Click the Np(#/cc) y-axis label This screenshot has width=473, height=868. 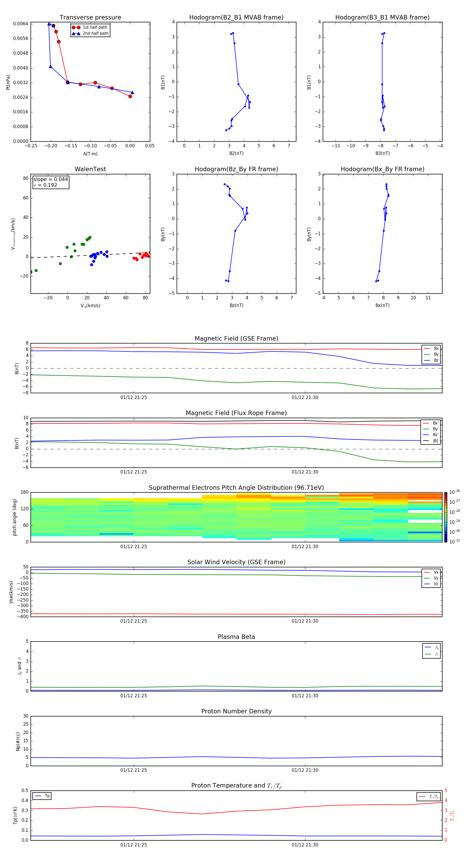click(18, 741)
